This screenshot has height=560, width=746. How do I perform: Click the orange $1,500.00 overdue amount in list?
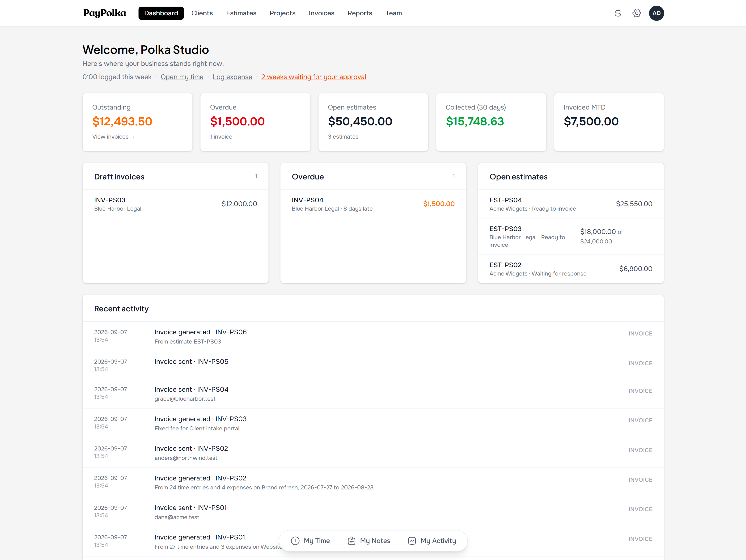[x=439, y=204]
